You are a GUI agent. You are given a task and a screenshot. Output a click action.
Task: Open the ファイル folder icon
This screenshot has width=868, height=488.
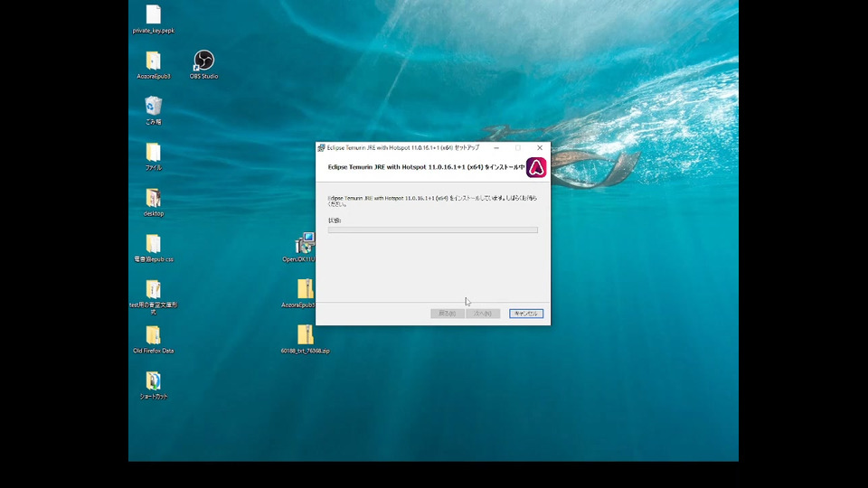tap(154, 152)
